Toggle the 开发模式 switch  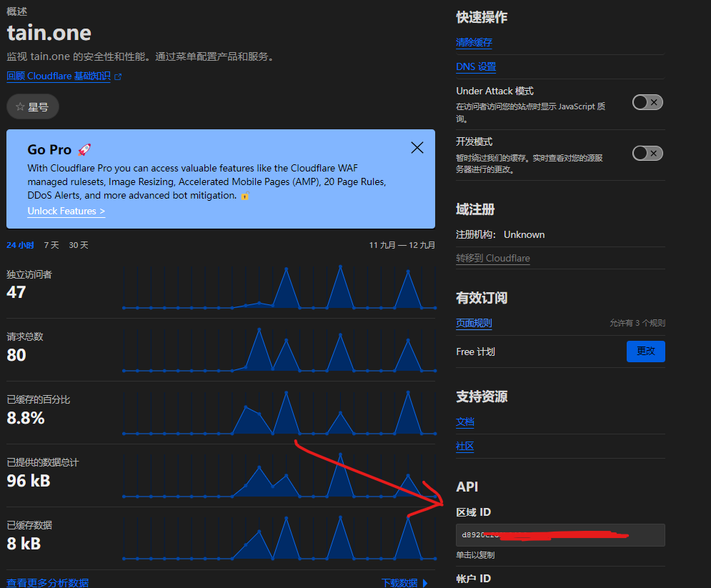647,153
